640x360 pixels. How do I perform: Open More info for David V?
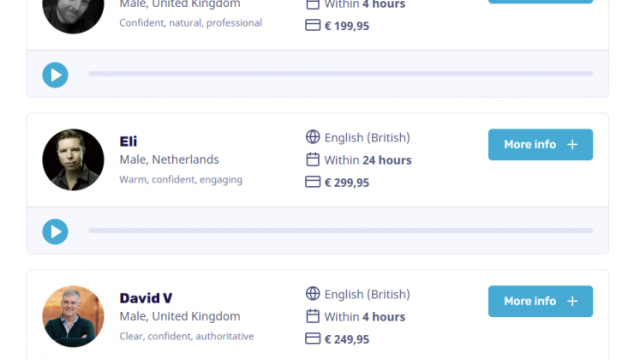click(540, 301)
